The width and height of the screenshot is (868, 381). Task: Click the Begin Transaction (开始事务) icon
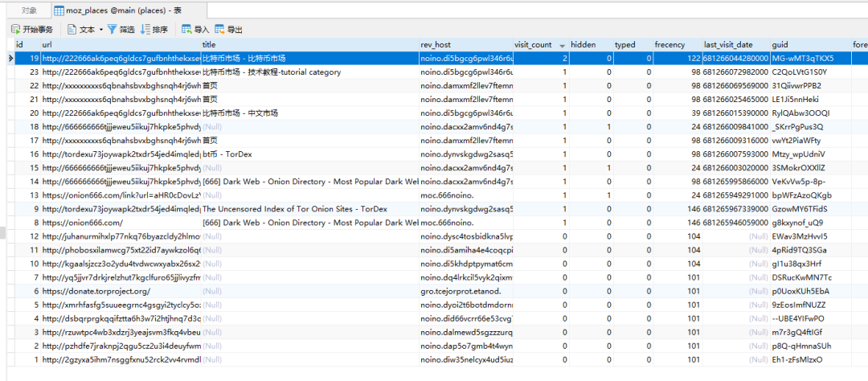coord(15,30)
